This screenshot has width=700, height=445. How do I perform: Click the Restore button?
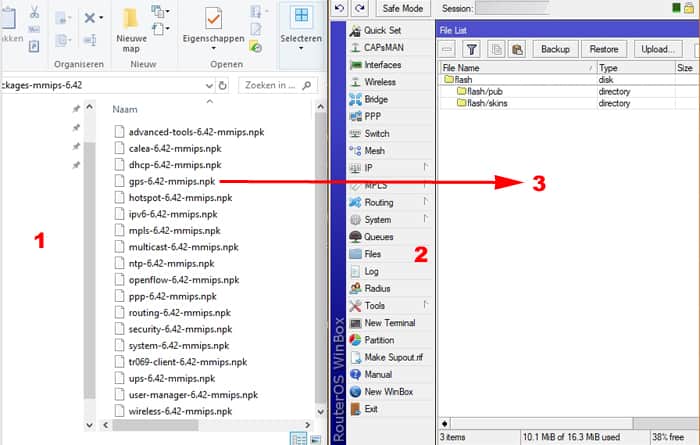[x=604, y=49]
